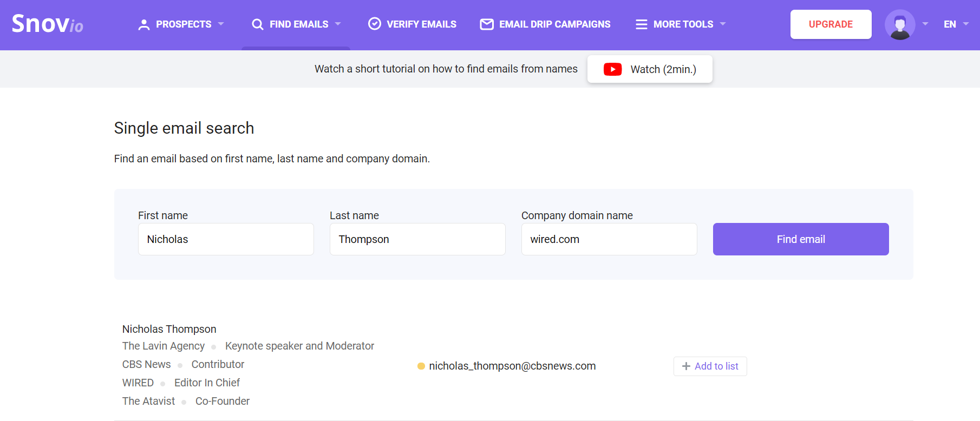Click the yellow email status dot
980x421 pixels.
point(421,366)
